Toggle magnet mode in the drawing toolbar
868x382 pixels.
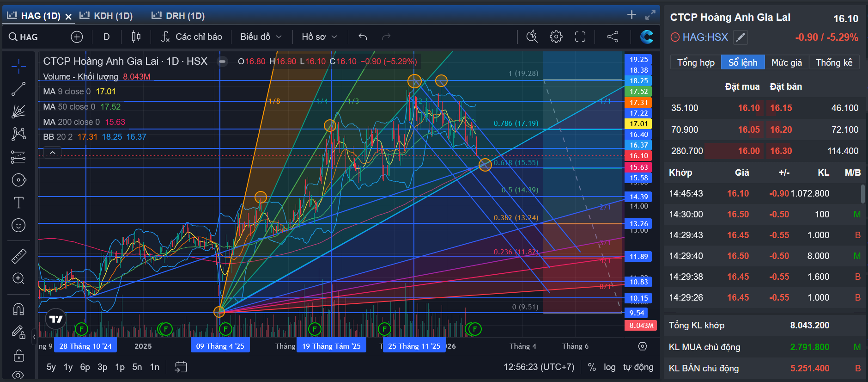18,309
